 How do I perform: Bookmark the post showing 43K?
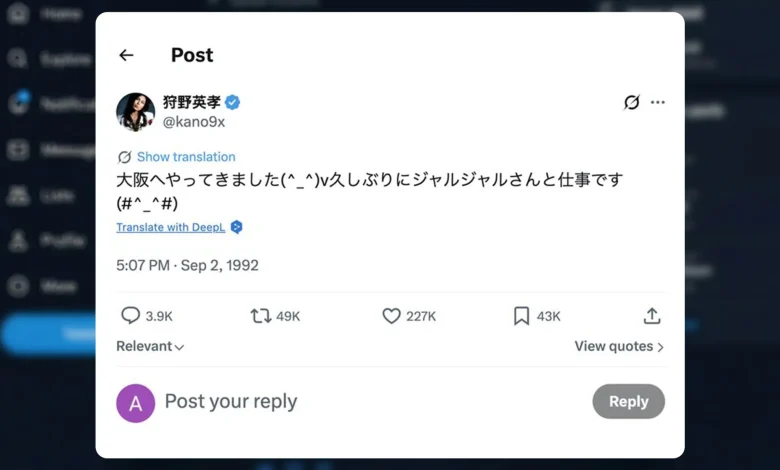[521, 316]
